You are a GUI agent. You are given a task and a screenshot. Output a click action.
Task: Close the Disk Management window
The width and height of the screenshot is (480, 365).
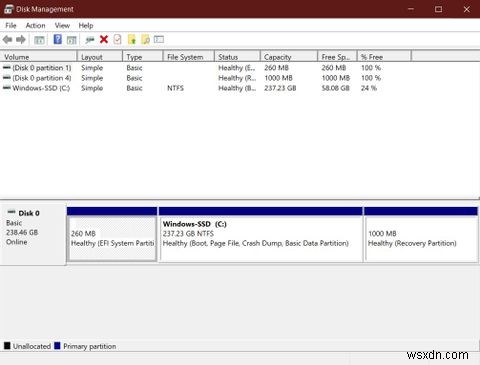click(x=466, y=9)
